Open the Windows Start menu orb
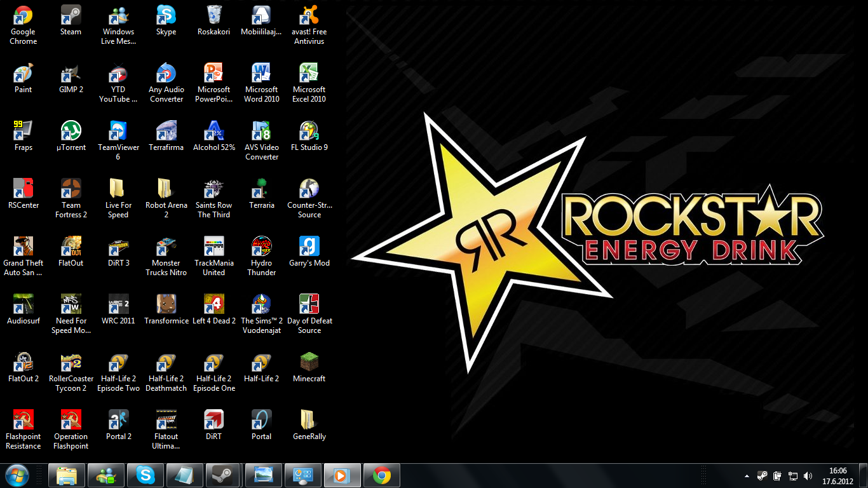The height and width of the screenshot is (488, 868). pos(17,475)
